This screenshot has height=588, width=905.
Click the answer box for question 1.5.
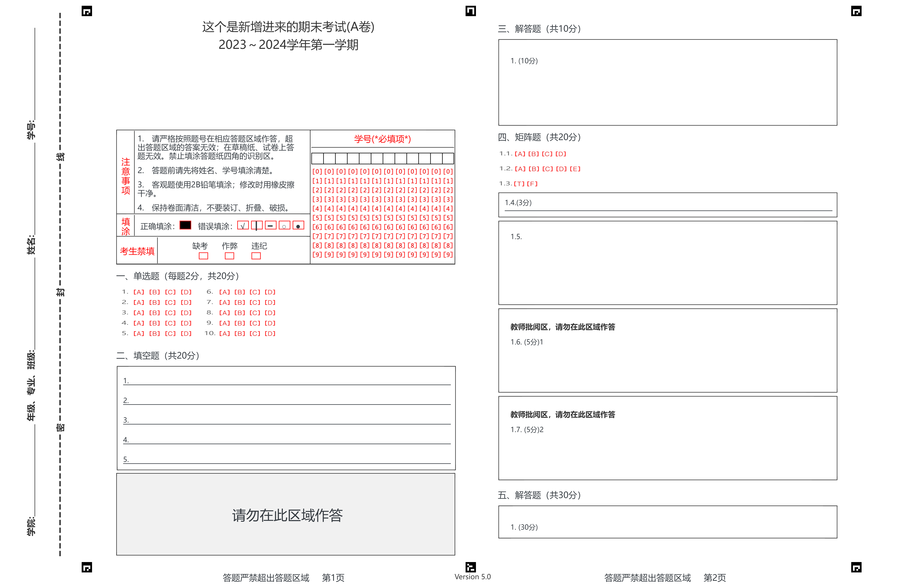point(668,263)
